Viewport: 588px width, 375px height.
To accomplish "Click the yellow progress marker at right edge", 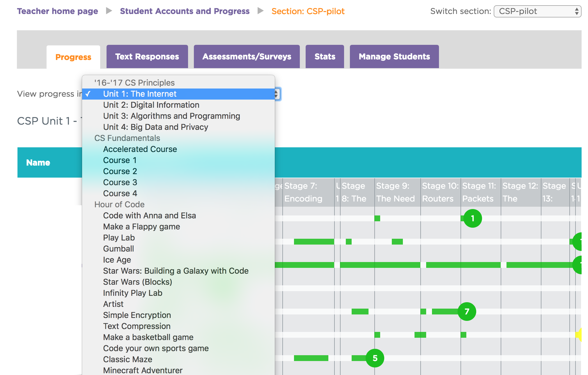I will (x=579, y=335).
